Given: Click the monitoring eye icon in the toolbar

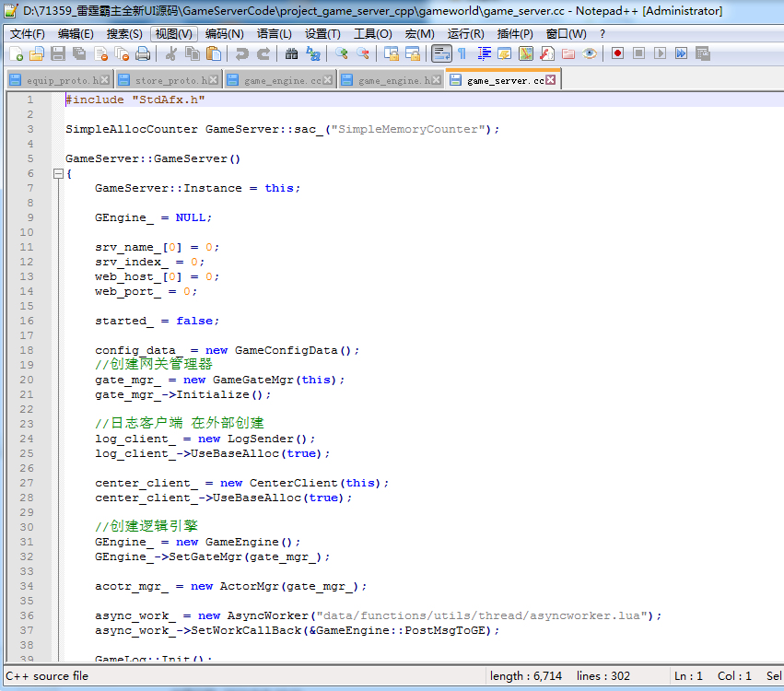Looking at the screenshot, I should (x=590, y=54).
